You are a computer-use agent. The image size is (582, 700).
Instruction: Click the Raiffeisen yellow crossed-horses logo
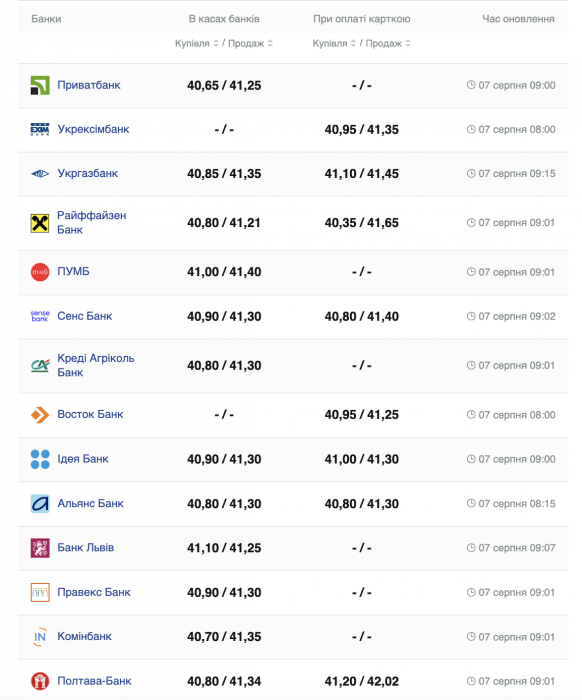pos(40,223)
